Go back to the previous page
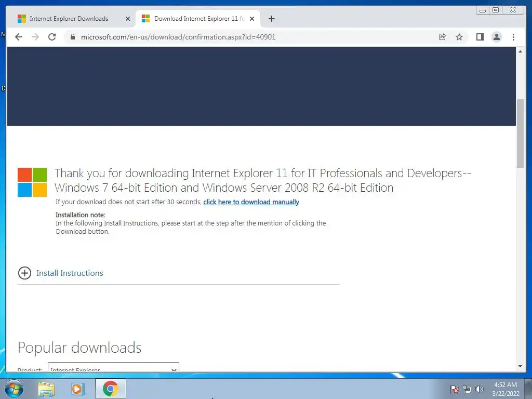 pyautogui.click(x=19, y=37)
